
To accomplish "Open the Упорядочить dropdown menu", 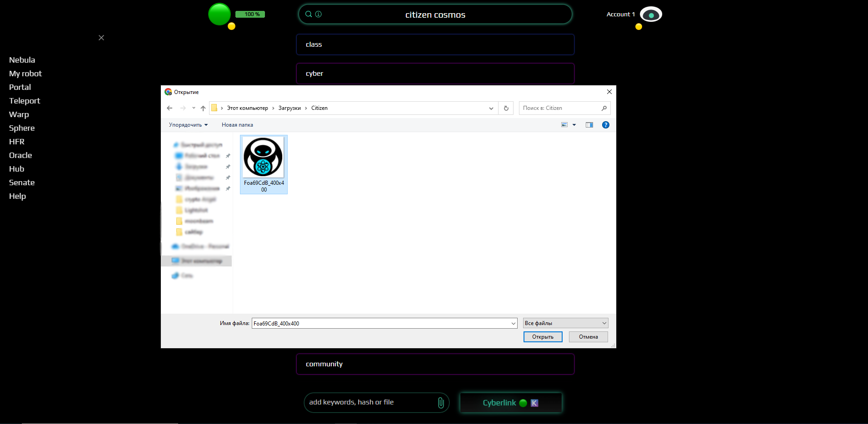I will click(188, 125).
